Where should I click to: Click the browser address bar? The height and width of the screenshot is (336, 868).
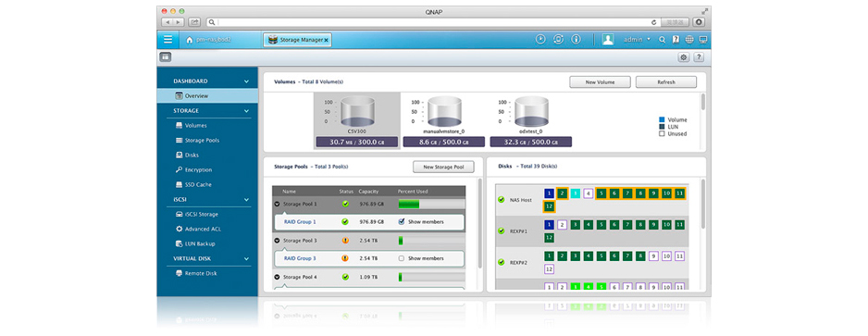coord(433,22)
